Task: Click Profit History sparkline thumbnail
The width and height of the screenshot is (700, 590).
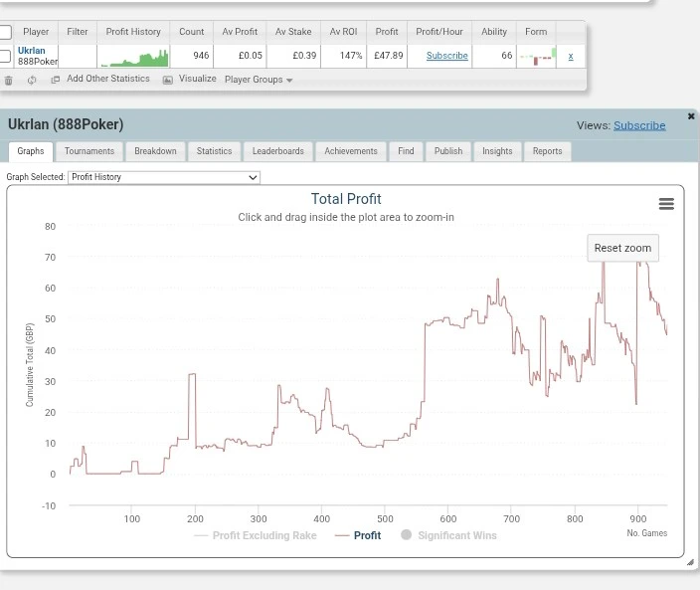Action: coord(133,57)
